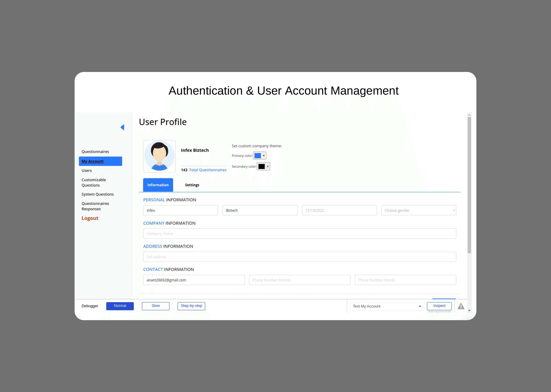Screen dimensions: 551x392
Task: Open Questionnaires in the sidebar
Action: coord(95,152)
